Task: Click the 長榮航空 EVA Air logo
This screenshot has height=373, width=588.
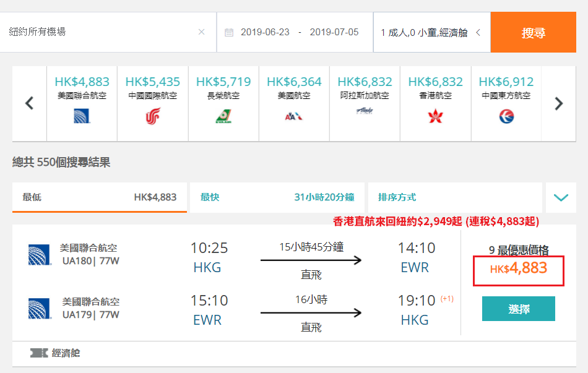Action: tap(223, 116)
